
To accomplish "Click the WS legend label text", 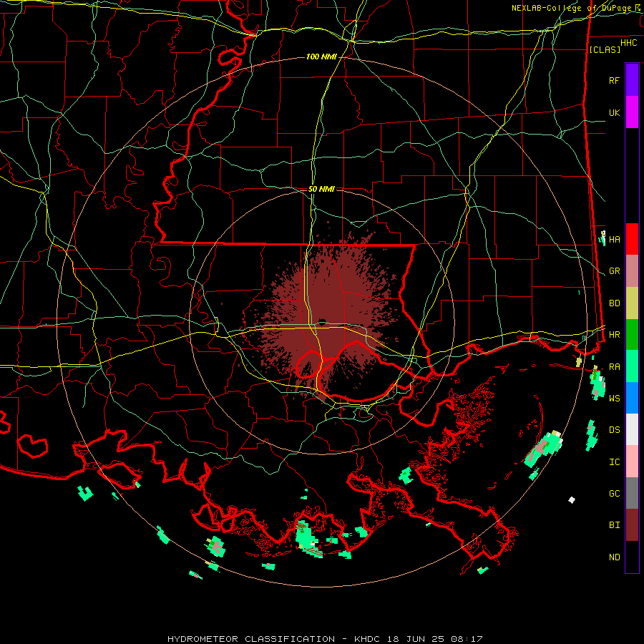I will (614, 398).
